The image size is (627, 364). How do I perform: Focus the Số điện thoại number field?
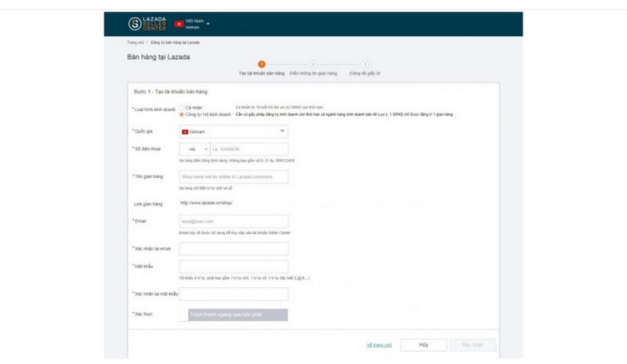point(249,149)
